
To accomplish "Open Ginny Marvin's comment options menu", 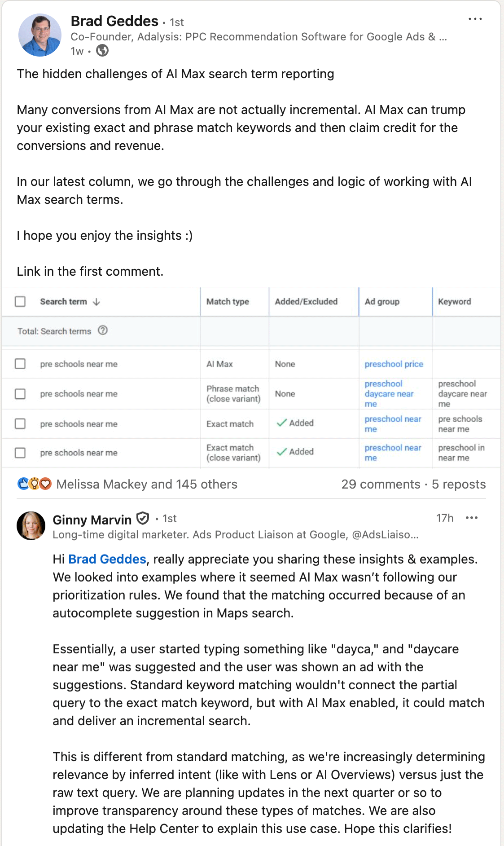I will point(472,518).
